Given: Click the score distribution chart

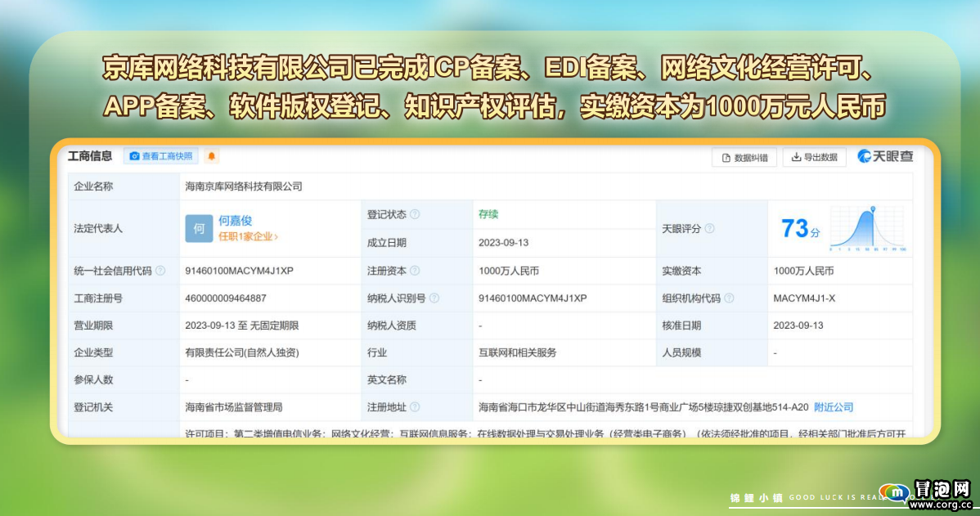Looking at the screenshot, I should click(x=867, y=229).
